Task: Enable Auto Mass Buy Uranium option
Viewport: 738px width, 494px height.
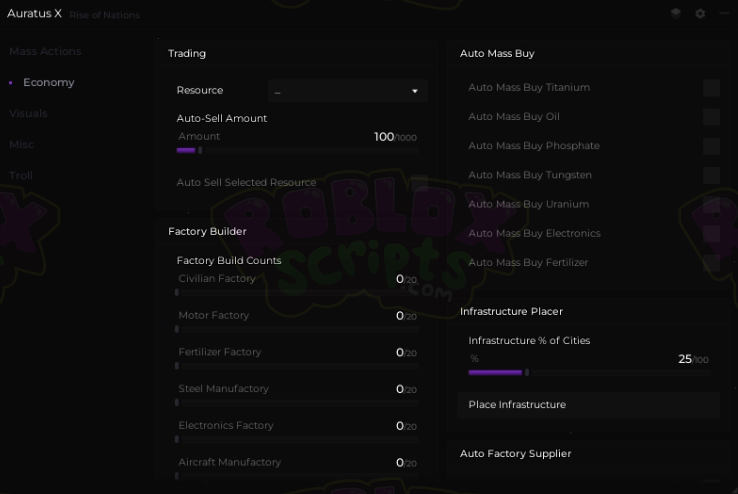Action: point(711,204)
